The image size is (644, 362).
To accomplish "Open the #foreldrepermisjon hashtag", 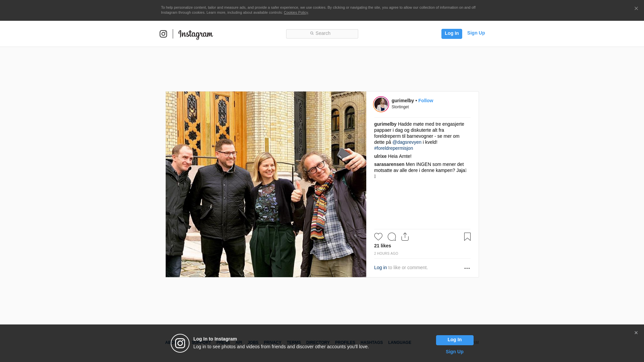I will point(393,148).
